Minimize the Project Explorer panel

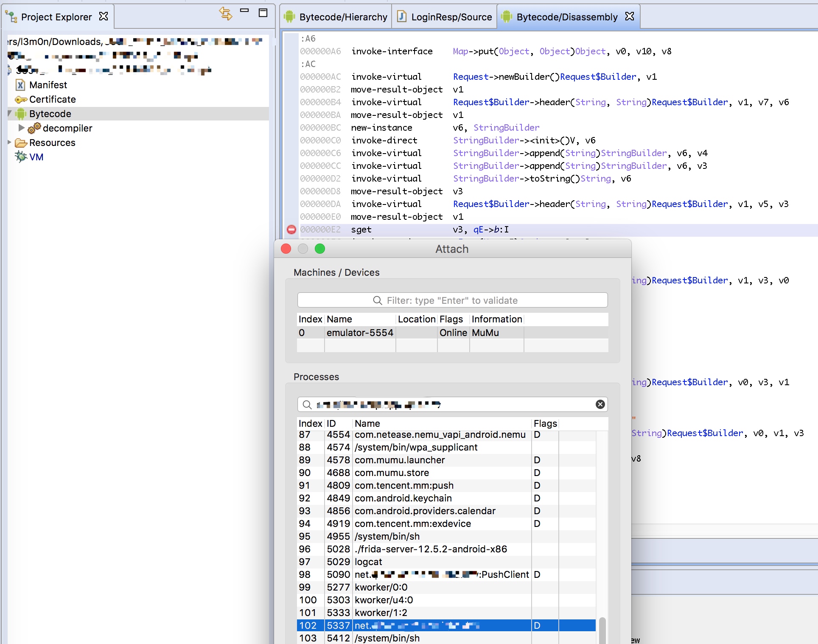tap(244, 11)
